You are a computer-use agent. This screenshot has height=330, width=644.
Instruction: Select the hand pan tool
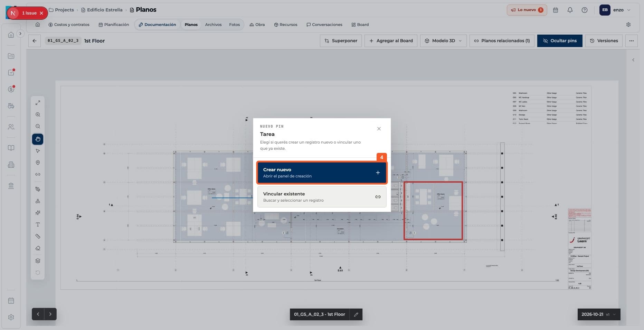(38, 139)
